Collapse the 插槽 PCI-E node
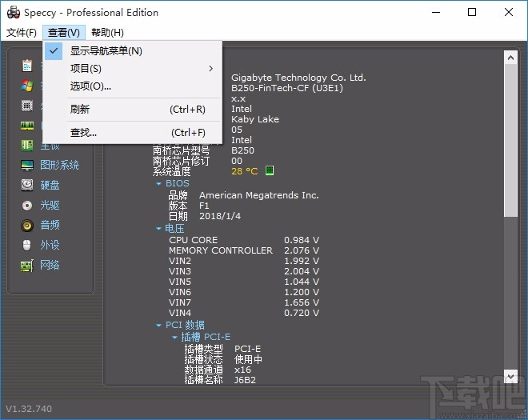Screen dimensions: 528x420 [x=174, y=337]
